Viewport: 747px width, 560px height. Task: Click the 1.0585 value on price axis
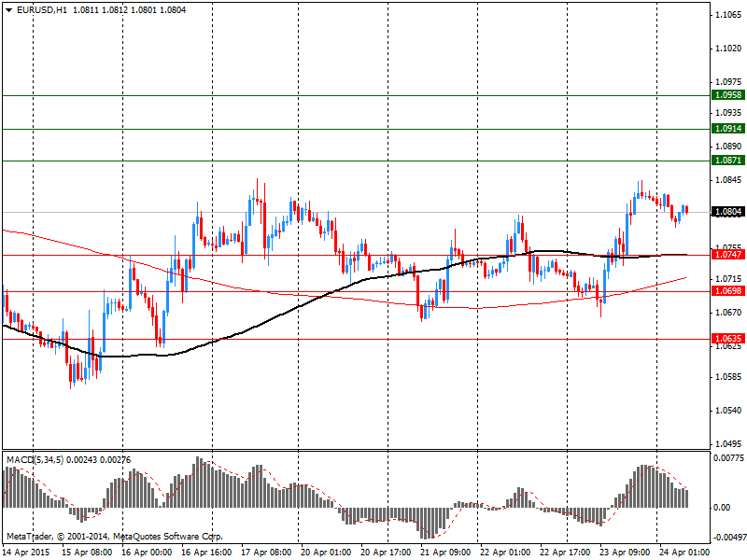[x=728, y=377]
